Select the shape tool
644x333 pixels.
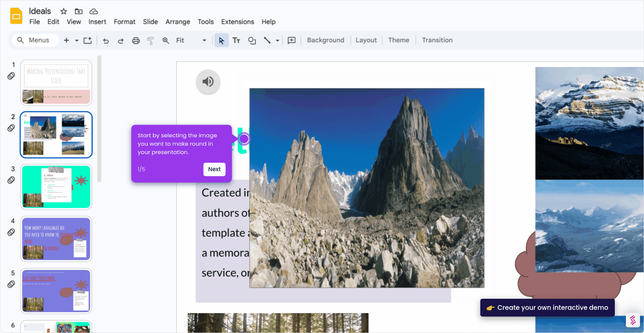(x=252, y=41)
